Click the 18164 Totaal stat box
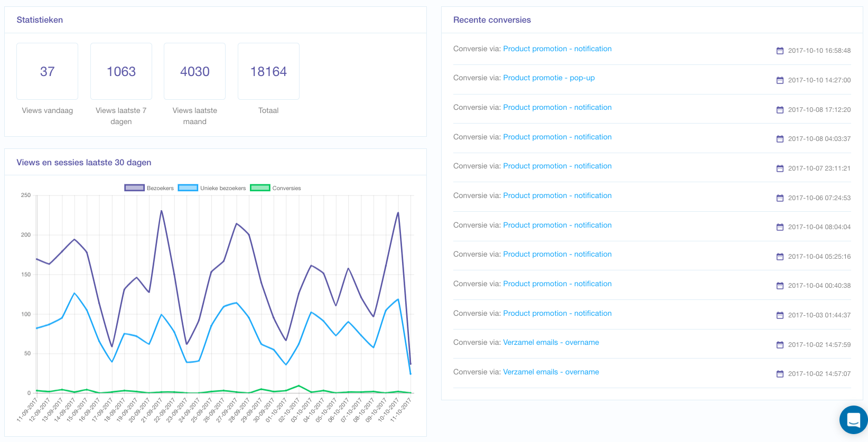This screenshot has height=442, width=868. 268,71
